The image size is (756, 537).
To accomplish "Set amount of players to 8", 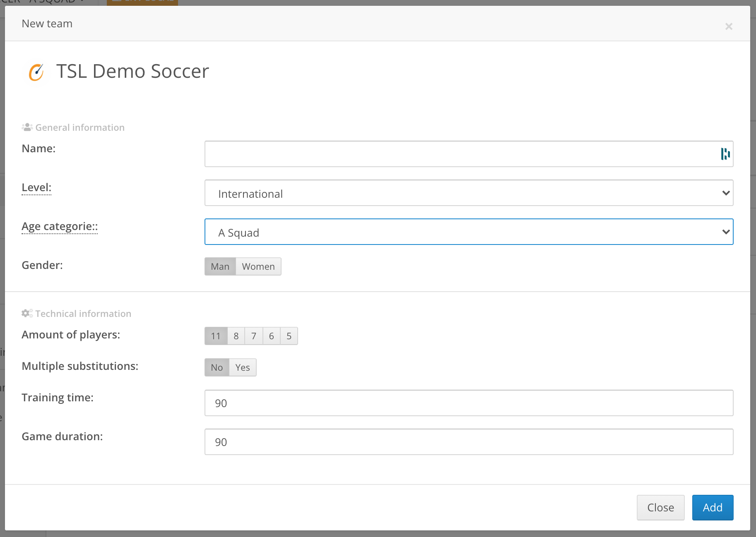I will (x=236, y=336).
